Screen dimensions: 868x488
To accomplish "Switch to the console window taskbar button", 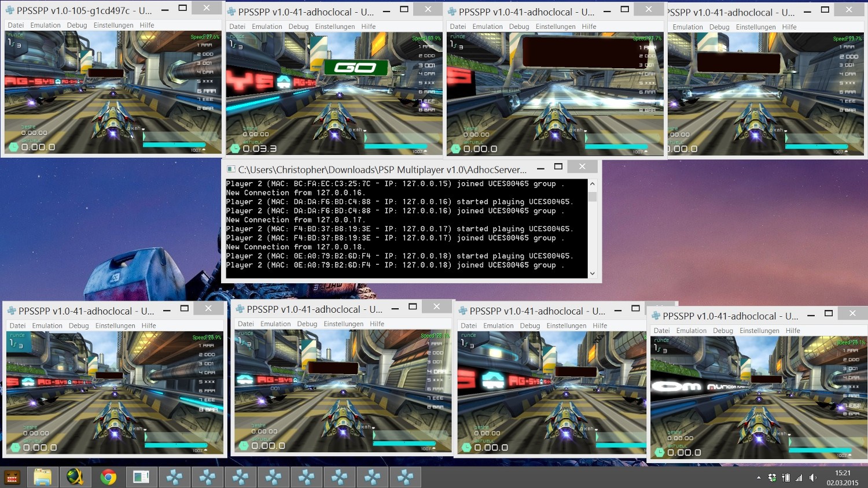I will pyautogui.click(x=141, y=477).
